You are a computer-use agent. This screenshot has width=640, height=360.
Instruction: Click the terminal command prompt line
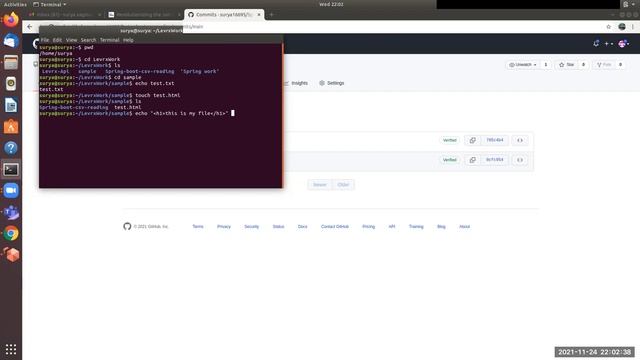pos(137,113)
